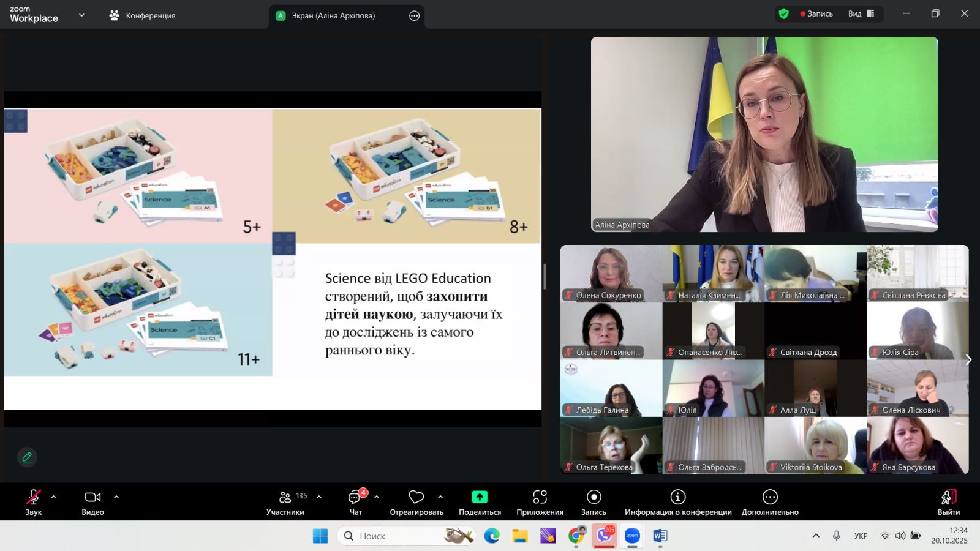Expand video options arrow beside Video
This screenshot has height=551, width=980.
116,497
